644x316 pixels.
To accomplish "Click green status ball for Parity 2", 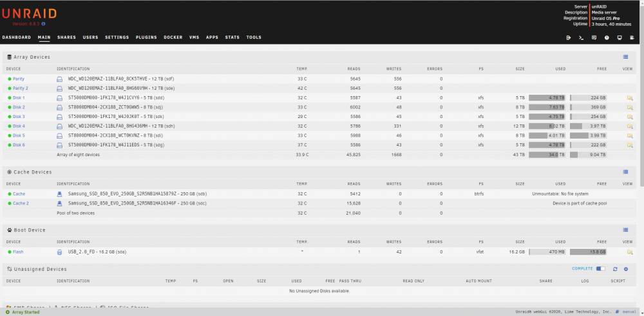I will [10, 88].
